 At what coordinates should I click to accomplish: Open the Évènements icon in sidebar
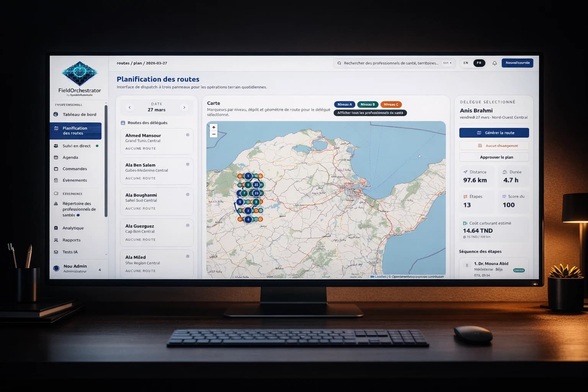(x=56, y=180)
